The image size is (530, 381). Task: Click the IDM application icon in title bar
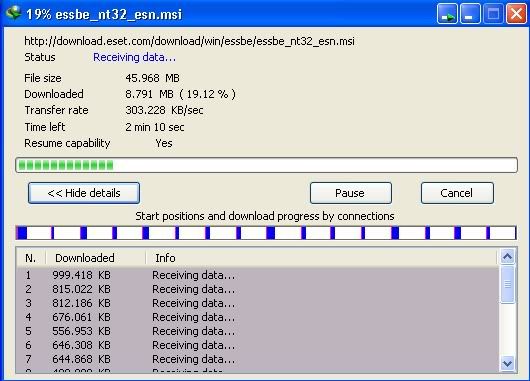14,13
